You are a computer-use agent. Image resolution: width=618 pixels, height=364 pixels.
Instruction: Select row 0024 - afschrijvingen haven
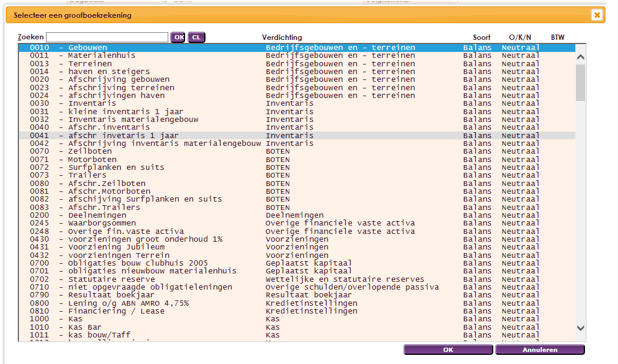click(297, 95)
